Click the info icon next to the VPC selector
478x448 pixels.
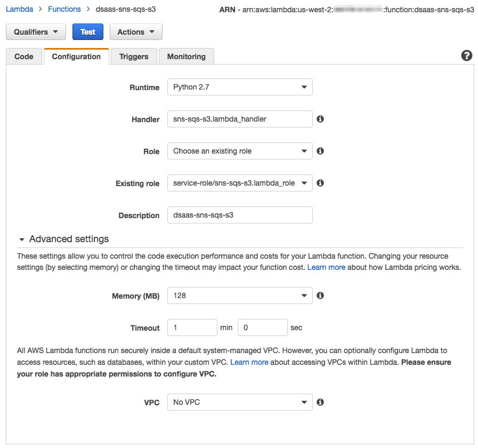pyautogui.click(x=320, y=402)
